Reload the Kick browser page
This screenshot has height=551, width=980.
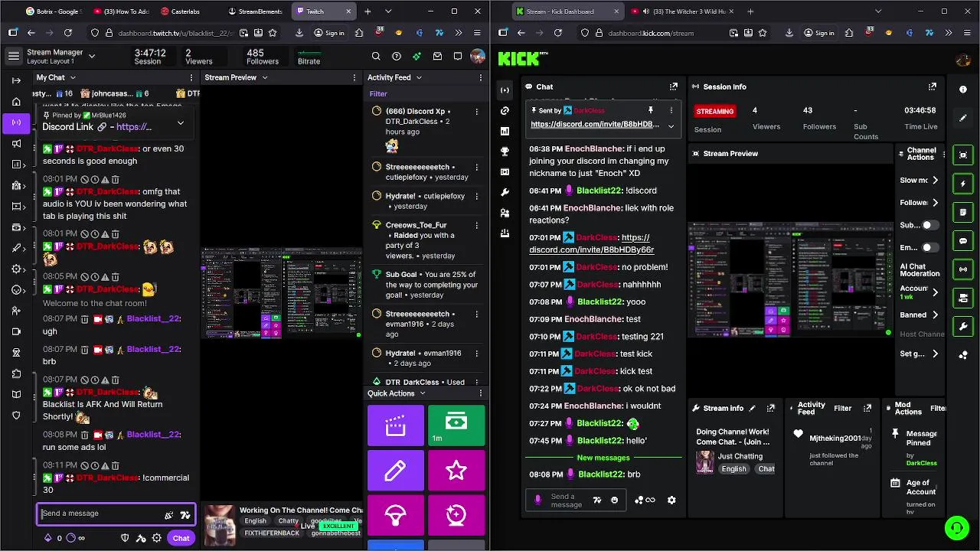click(557, 33)
